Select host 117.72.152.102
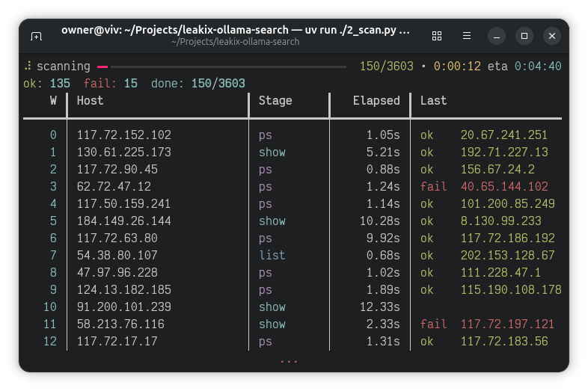 [x=123, y=135]
